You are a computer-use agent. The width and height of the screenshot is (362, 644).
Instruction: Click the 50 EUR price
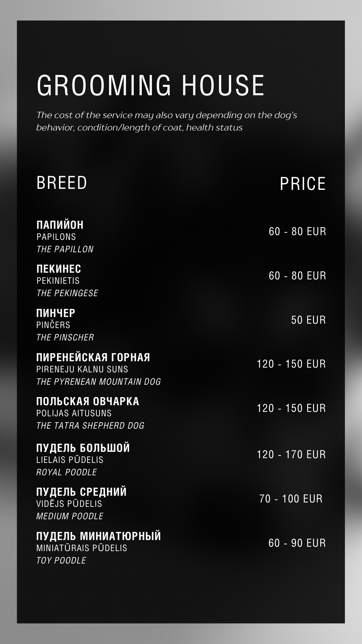point(308,320)
